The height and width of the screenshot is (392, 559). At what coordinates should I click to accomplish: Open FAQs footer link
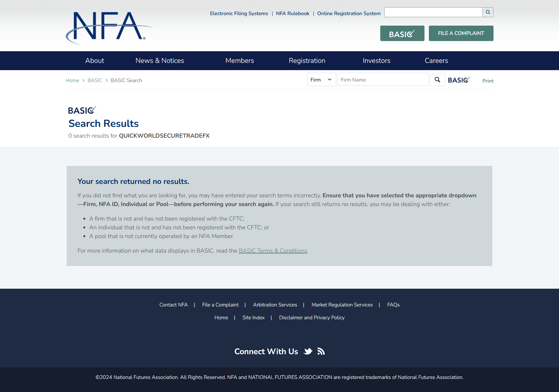(x=393, y=305)
